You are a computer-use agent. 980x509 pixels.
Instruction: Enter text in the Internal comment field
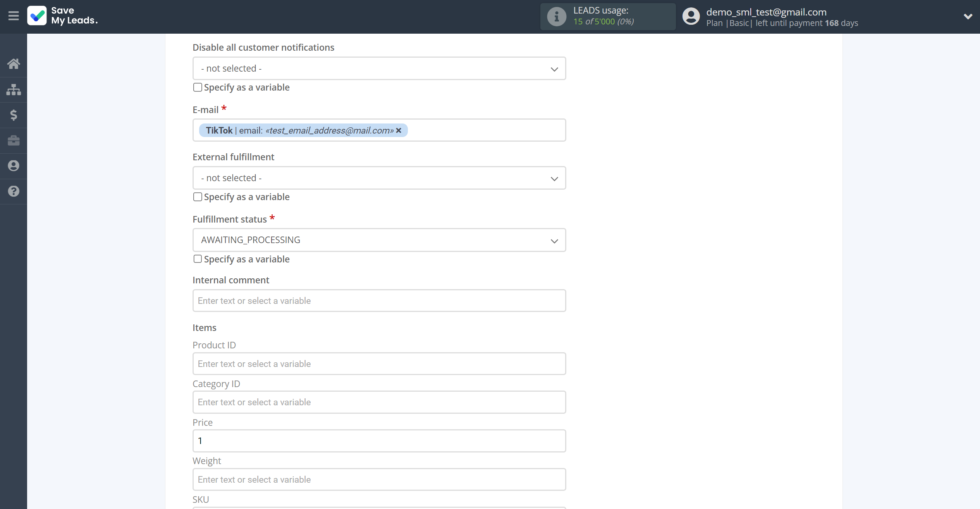tap(379, 300)
